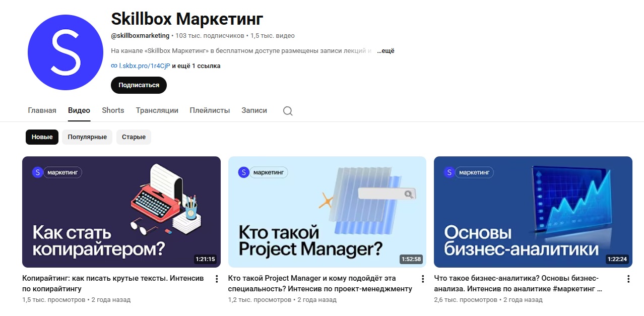Click the Skillbox Маркетинг channel name
Viewport: 644px width, 316px height.
(x=187, y=19)
